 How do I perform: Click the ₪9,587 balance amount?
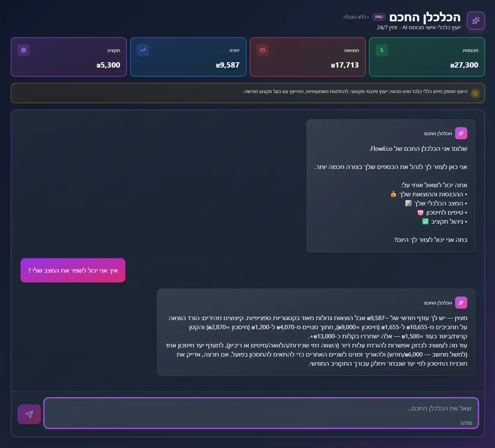[x=228, y=65]
